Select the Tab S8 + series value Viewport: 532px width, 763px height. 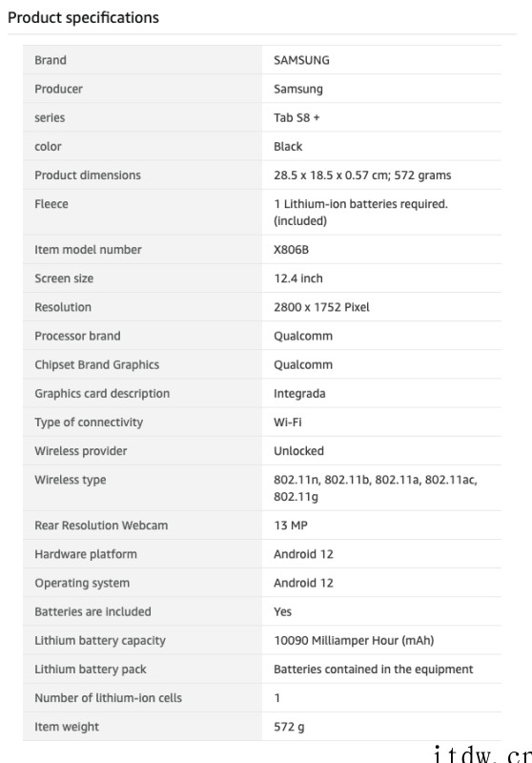[x=297, y=117]
